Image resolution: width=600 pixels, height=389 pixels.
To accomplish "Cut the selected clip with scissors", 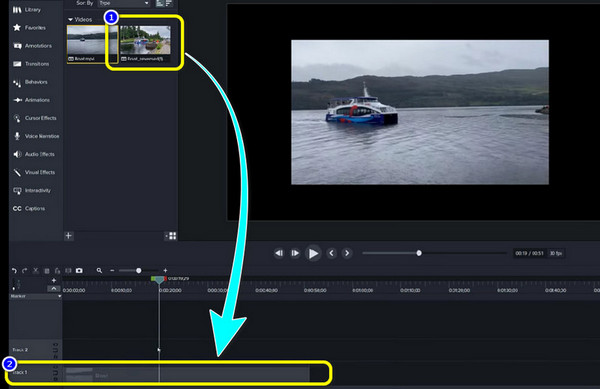I will [36, 271].
